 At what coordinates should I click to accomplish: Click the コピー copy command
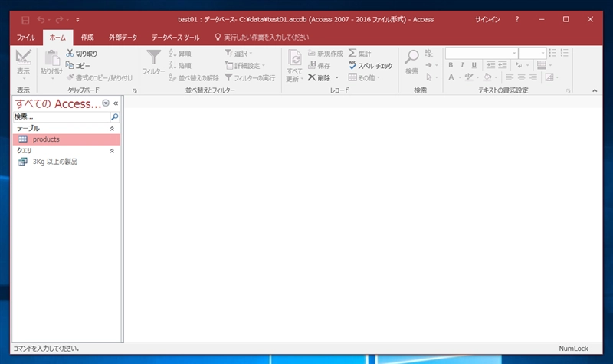(x=78, y=65)
